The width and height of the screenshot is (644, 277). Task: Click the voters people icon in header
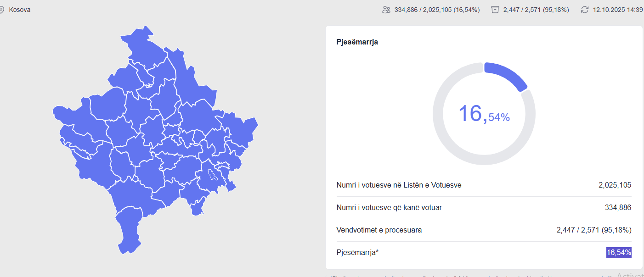pyautogui.click(x=386, y=10)
